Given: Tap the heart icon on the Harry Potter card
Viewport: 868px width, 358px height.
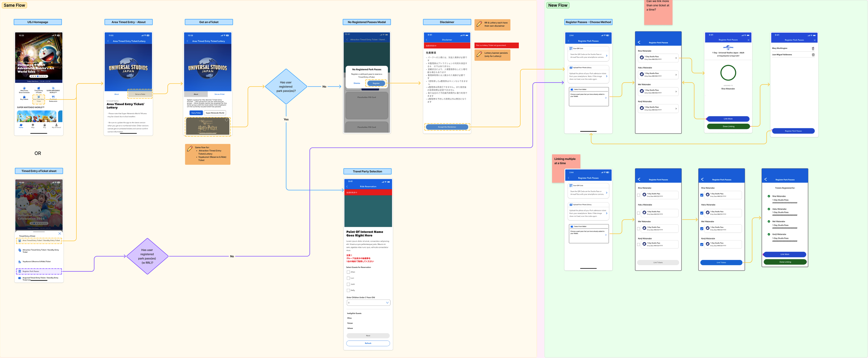Looking at the screenshot, I should tap(226, 120).
